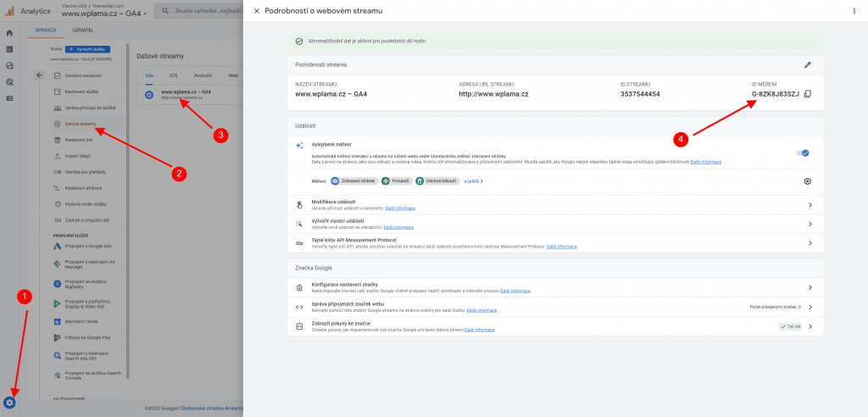Open Další informace link under Vylepšené měření
868x417 pixels.
[x=706, y=162]
